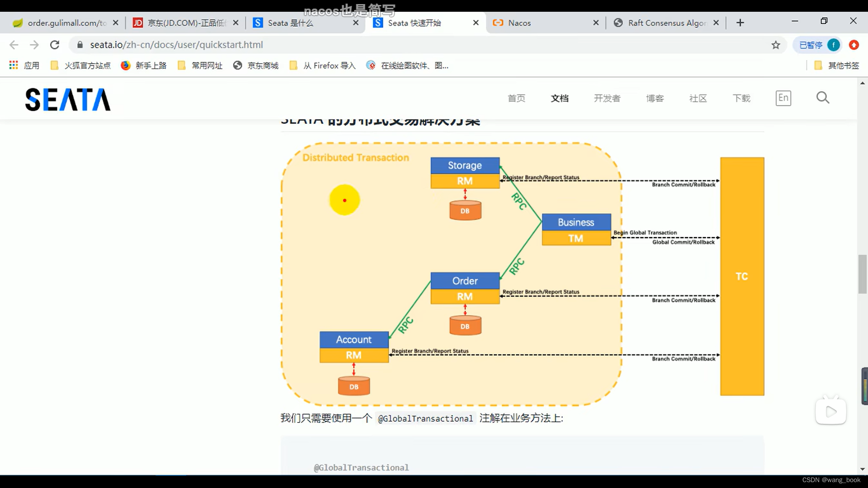Click the browser back arrow
Screen dimensions: 868x488
tap(14, 45)
